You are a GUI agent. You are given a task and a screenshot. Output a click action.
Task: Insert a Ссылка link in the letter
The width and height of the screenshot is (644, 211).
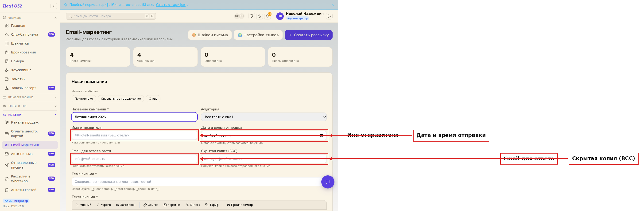[x=151, y=205]
